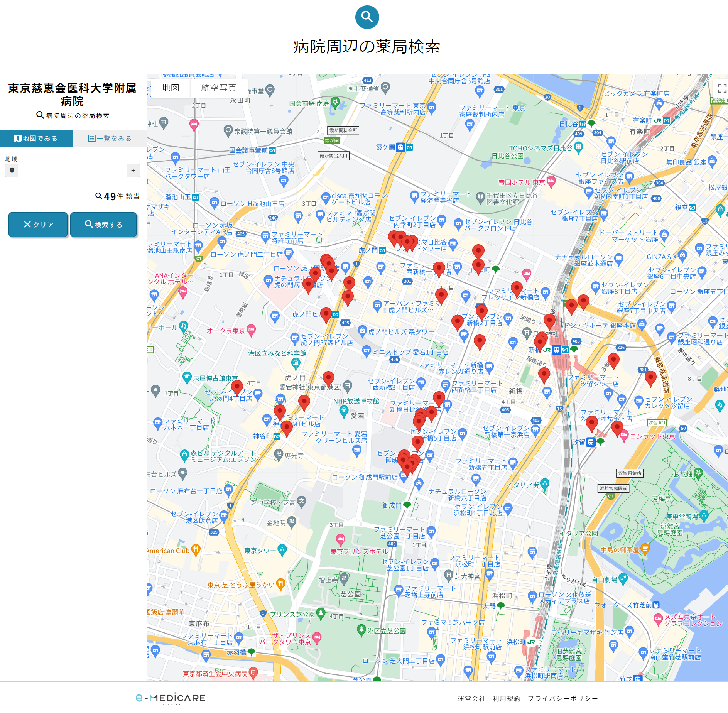Click the red pin near コンラッド東京
Screen dimensions: 728x713
point(617,429)
